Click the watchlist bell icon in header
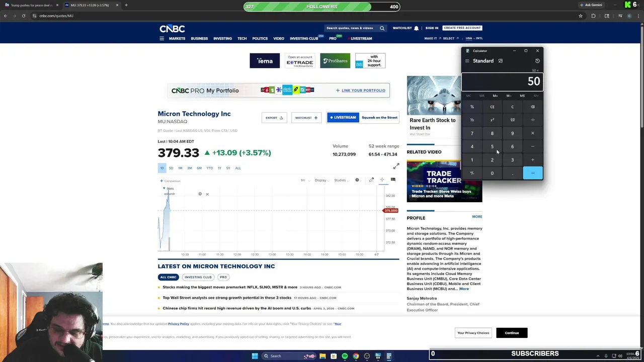 click(416, 28)
